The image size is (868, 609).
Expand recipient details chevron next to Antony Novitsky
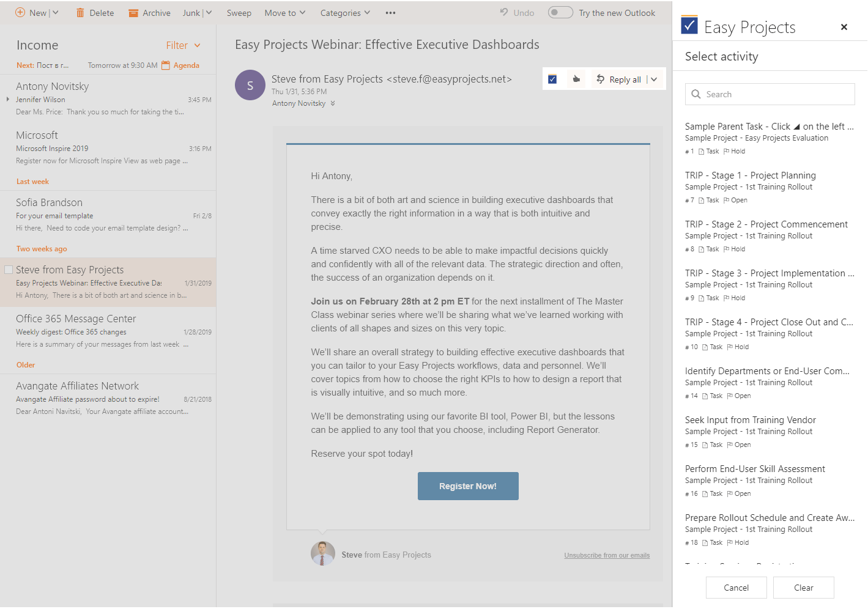coord(333,103)
